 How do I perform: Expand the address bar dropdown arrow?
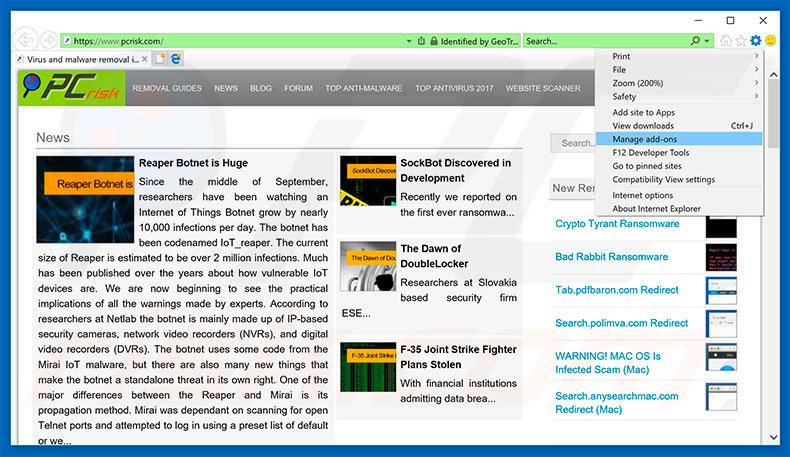tap(409, 41)
